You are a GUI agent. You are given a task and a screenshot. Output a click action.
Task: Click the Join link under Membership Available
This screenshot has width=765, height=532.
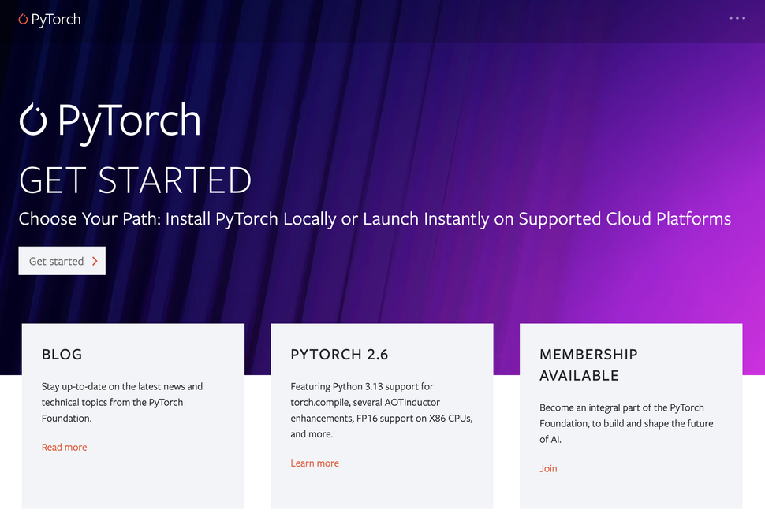pyautogui.click(x=548, y=468)
